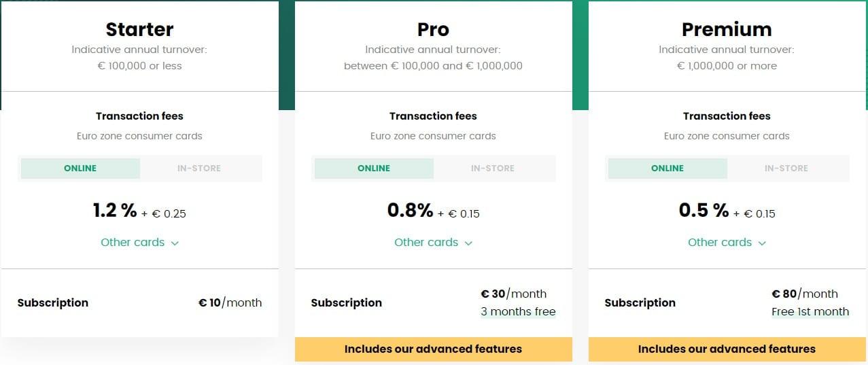Click Premium's Includes our advanced features banner
The height and width of the screenshot is (365, 868).
pos(727,349)
